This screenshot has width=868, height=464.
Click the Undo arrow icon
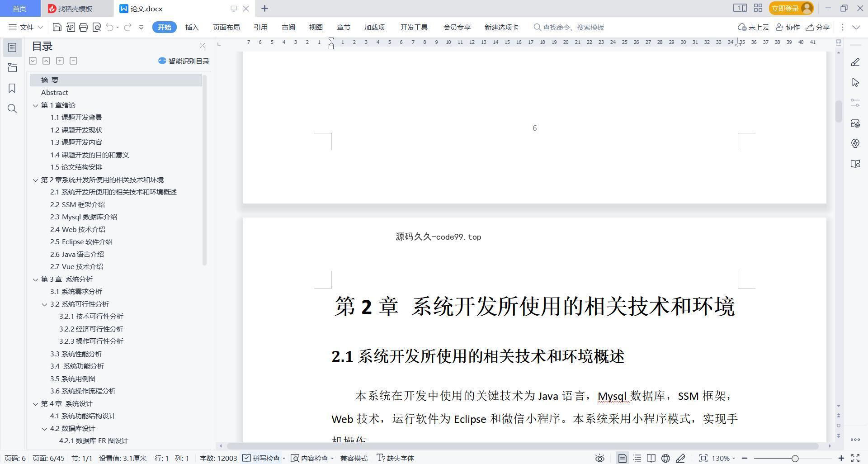(x=109, y=27)
